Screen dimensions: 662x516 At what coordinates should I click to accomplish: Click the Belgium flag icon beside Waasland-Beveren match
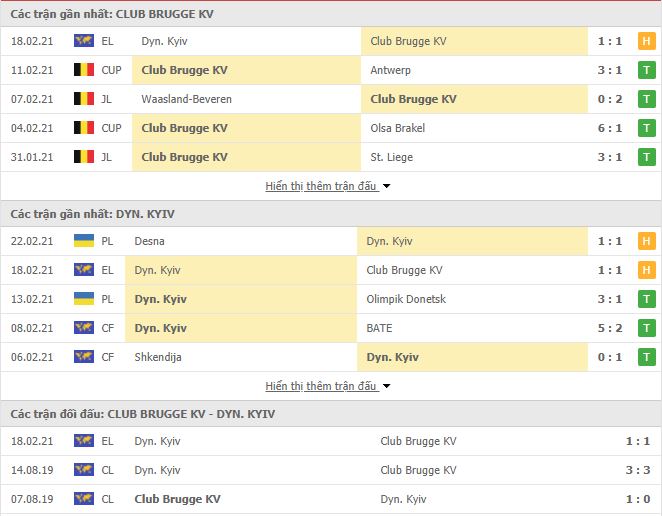84,99
